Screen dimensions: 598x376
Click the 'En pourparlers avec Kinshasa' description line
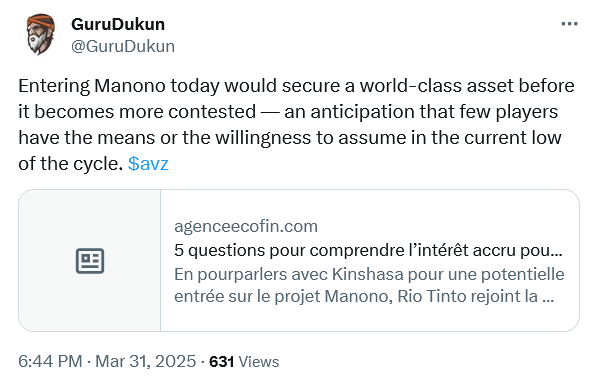[369, 274]
